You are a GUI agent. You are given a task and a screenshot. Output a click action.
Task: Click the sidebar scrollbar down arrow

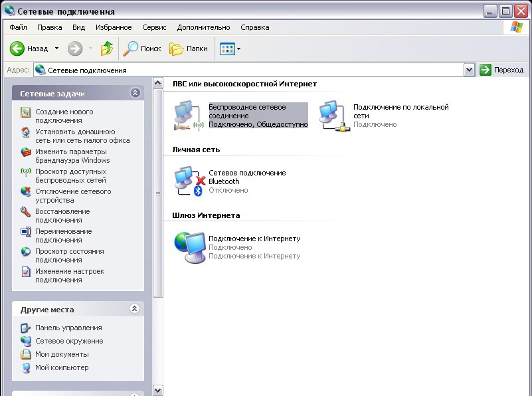158,390
